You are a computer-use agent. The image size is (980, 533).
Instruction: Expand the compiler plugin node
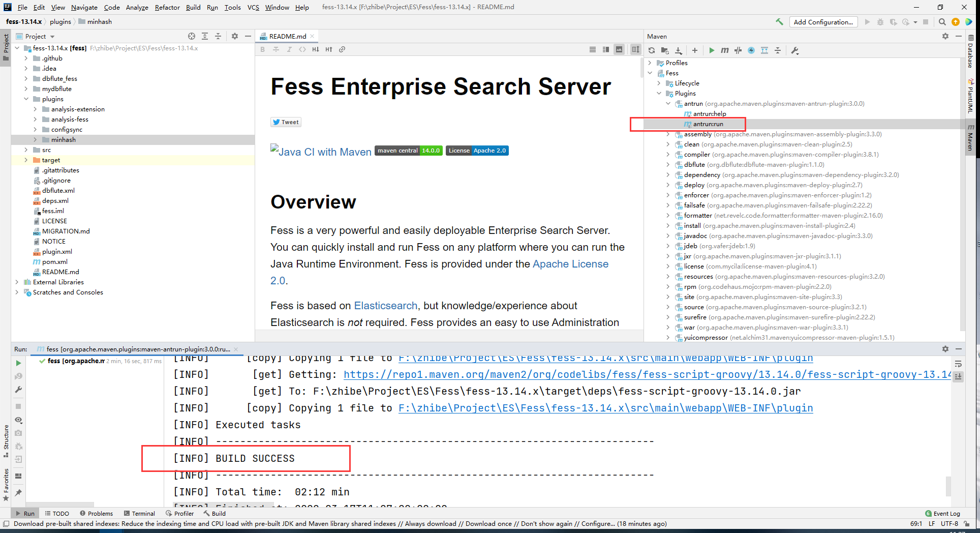click(x=668, y=155)
